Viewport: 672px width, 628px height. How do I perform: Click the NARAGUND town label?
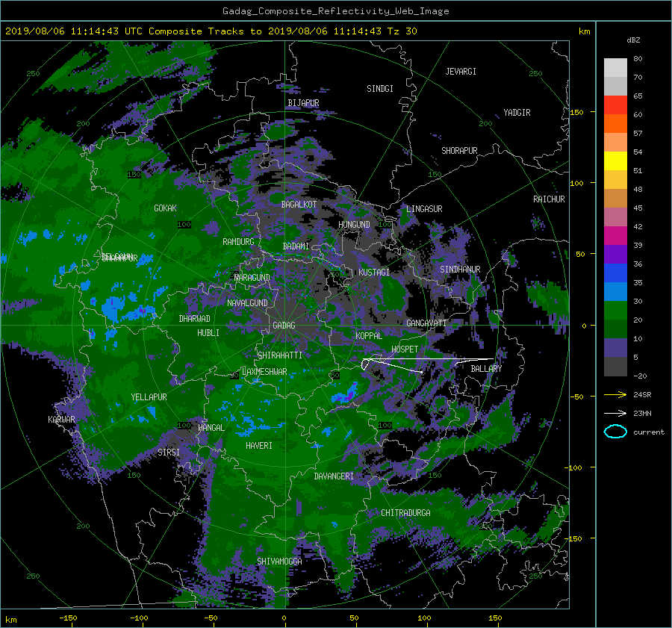252,278
